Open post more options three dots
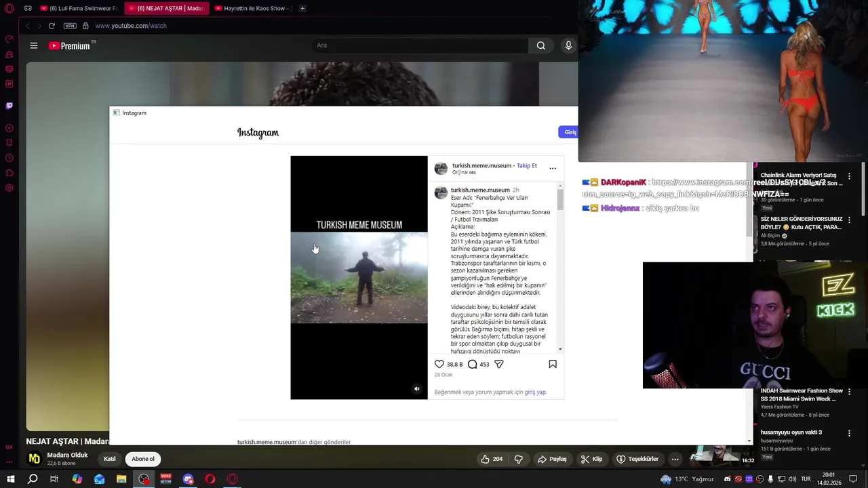868x488 pixels. pyautogui.click(x=553, y=168)
